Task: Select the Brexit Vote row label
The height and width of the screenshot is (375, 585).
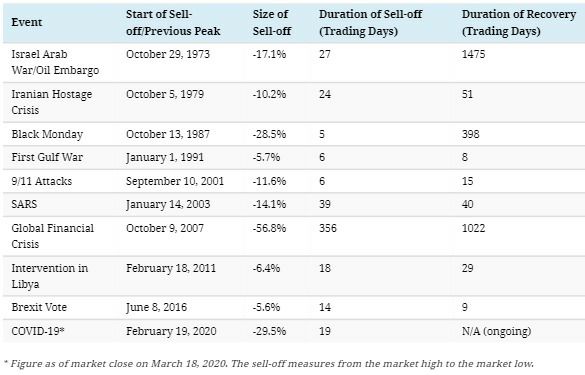Action: [39, 307]
